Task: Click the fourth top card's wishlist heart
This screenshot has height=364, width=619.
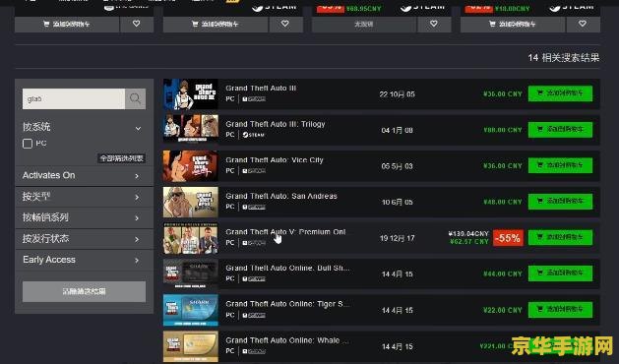Action: pos(583,24)
